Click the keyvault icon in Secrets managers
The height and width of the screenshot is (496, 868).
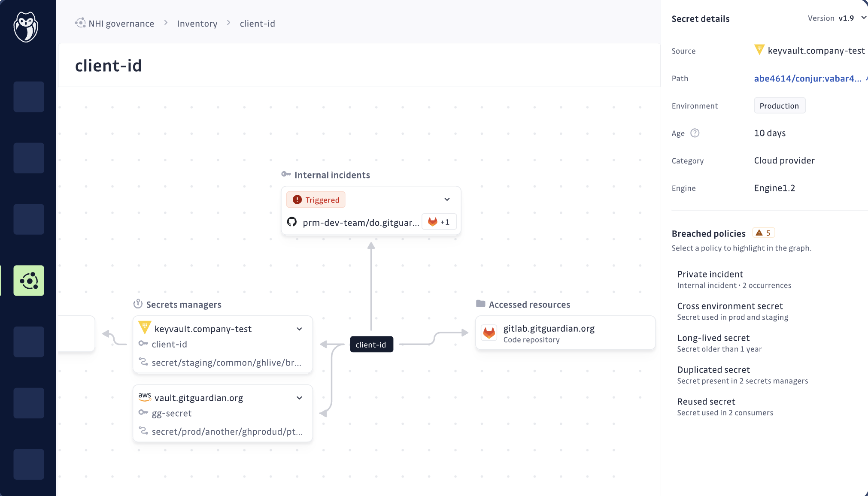click(145, 328)
